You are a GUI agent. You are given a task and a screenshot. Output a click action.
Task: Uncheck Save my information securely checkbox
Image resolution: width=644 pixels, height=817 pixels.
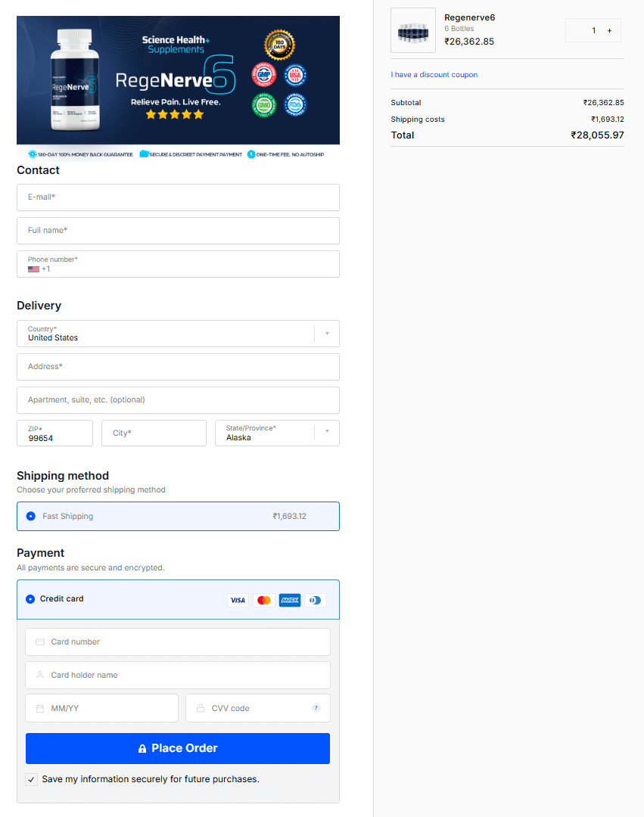pyautogui.click(x=31, y=779)
